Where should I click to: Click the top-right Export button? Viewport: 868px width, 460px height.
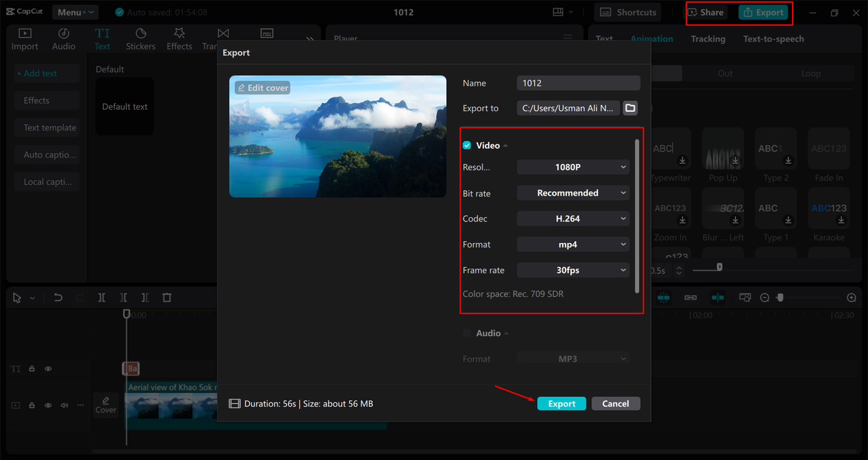763,12
